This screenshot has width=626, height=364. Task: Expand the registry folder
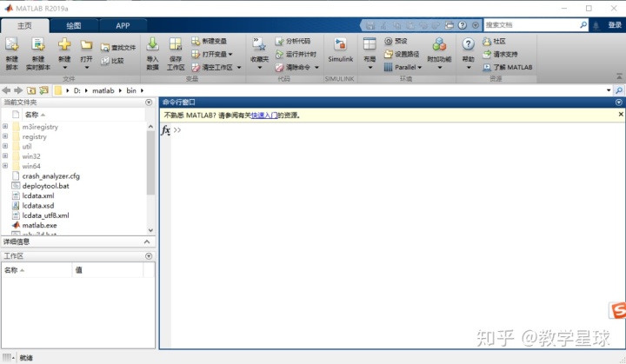pos(5,136)
